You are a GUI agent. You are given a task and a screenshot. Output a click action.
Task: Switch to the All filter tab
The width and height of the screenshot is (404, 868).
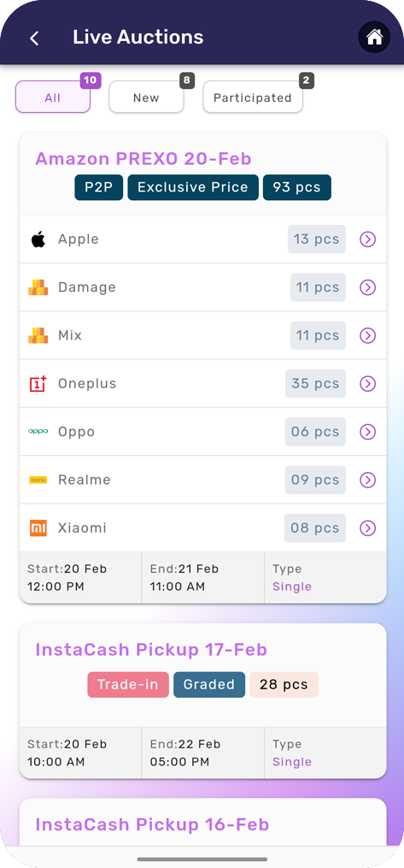pos(52,97)
